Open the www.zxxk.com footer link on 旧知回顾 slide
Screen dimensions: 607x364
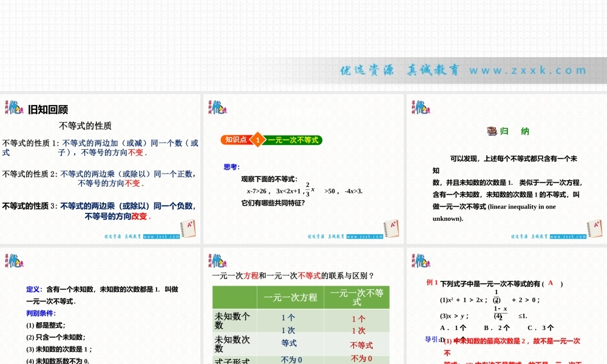click(x=161, y=237)
